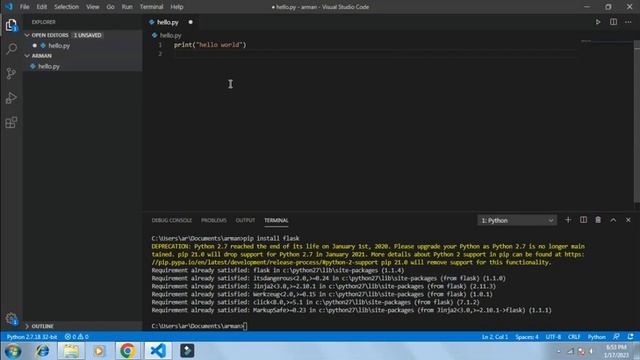640x360 pixels.
Task: Split the terminal panel
Action: (583, 220)
